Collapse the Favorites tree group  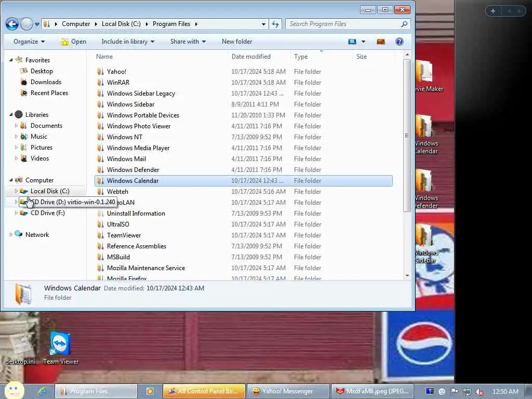(11, 60)
